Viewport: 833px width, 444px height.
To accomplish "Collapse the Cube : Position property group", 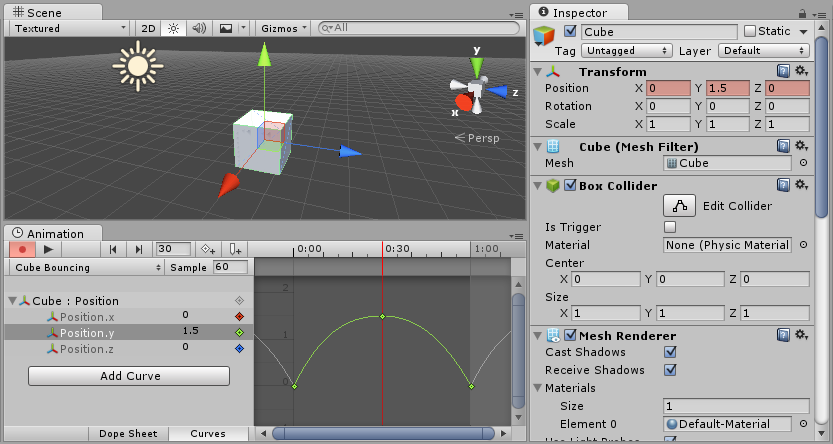I will pyautogui.click(x=13, y=301).
